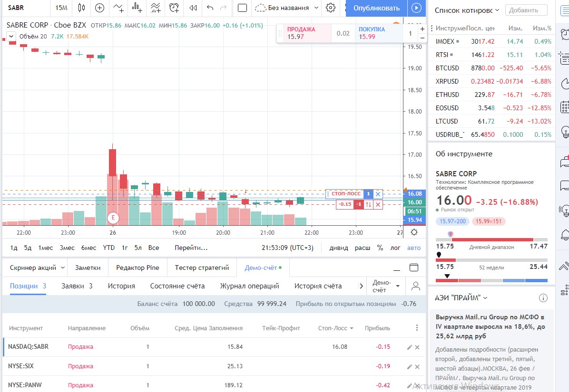The width and height of the screenshot is (569, 392).
Task: Click the compare or add symbol icon
Action: pyautogui.click(x=99, y=8)
